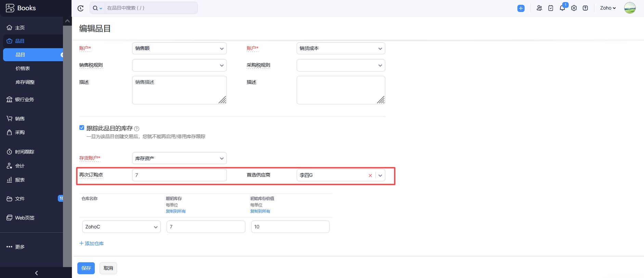Clear the preferred vendor 李四G with X

click(370, 175)
